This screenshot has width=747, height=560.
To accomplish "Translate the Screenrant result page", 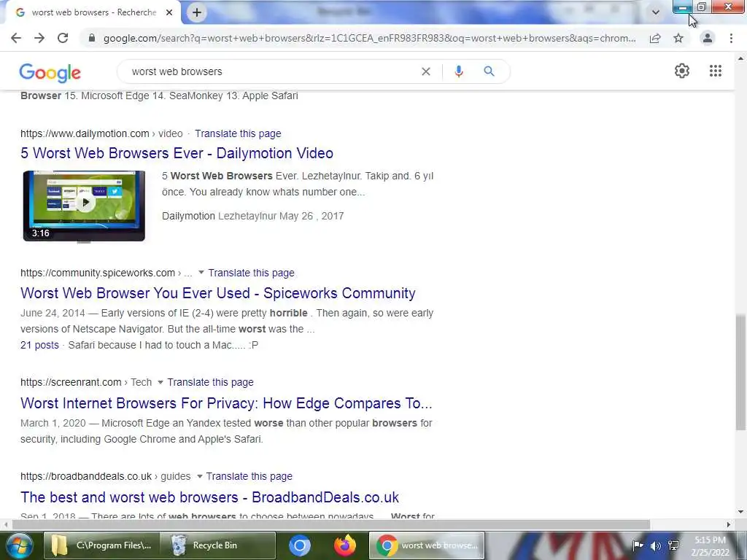I will click(x=210, y=382).
